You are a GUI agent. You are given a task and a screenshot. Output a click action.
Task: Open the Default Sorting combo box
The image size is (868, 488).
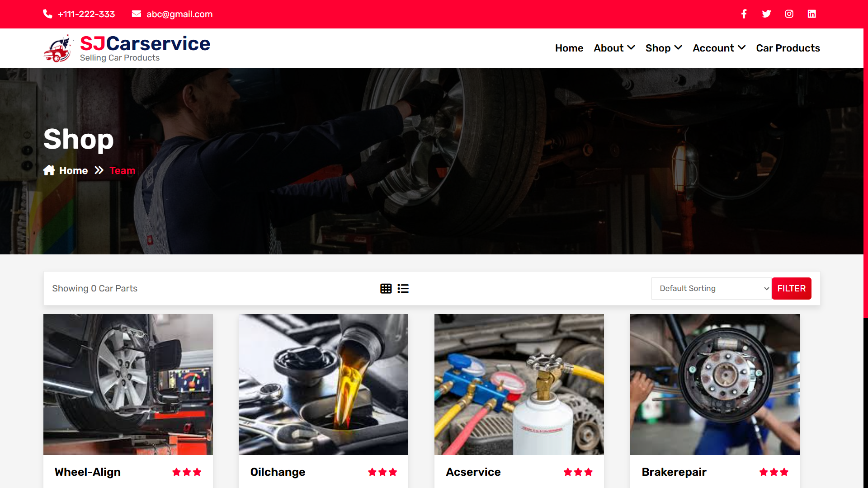tap(711, 288)
